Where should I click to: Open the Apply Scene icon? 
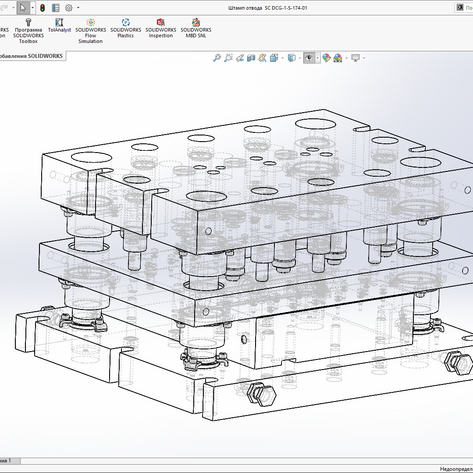click(338, 58)
